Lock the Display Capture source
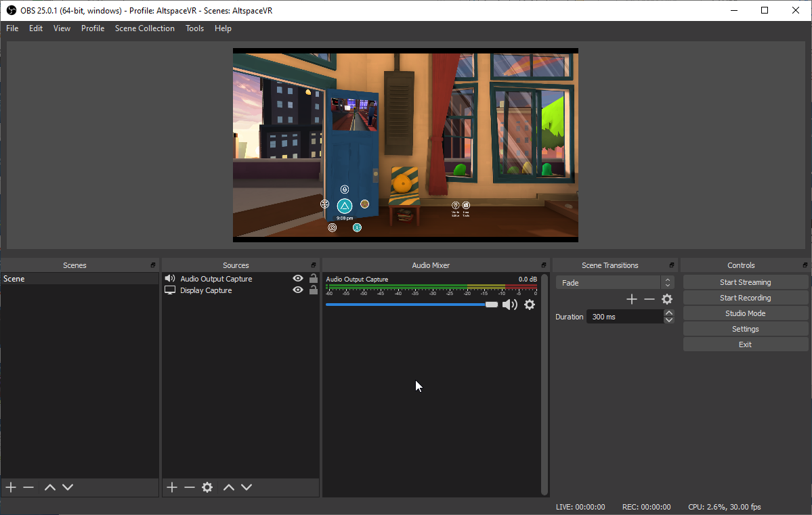This screenshot has width=812, height=515. 313,290
